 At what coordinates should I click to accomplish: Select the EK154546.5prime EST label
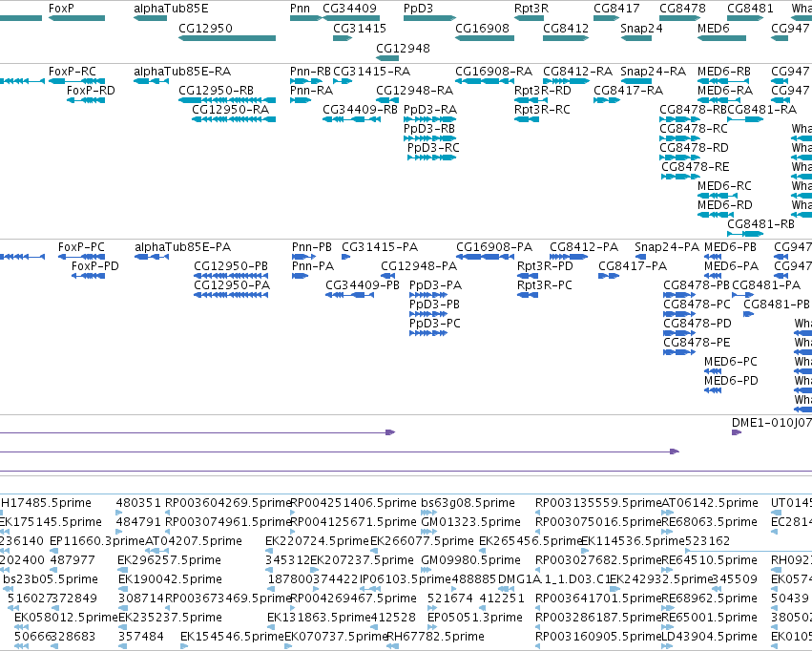232,636
